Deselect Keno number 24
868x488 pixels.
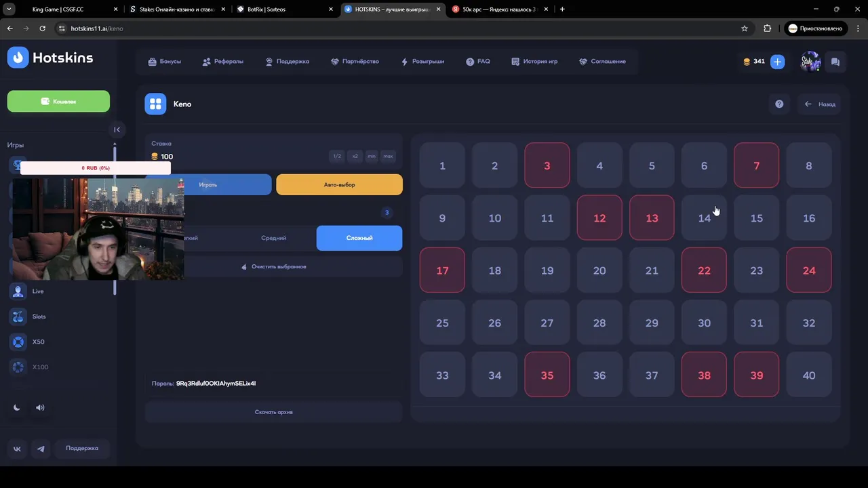(x=809, y=270)
